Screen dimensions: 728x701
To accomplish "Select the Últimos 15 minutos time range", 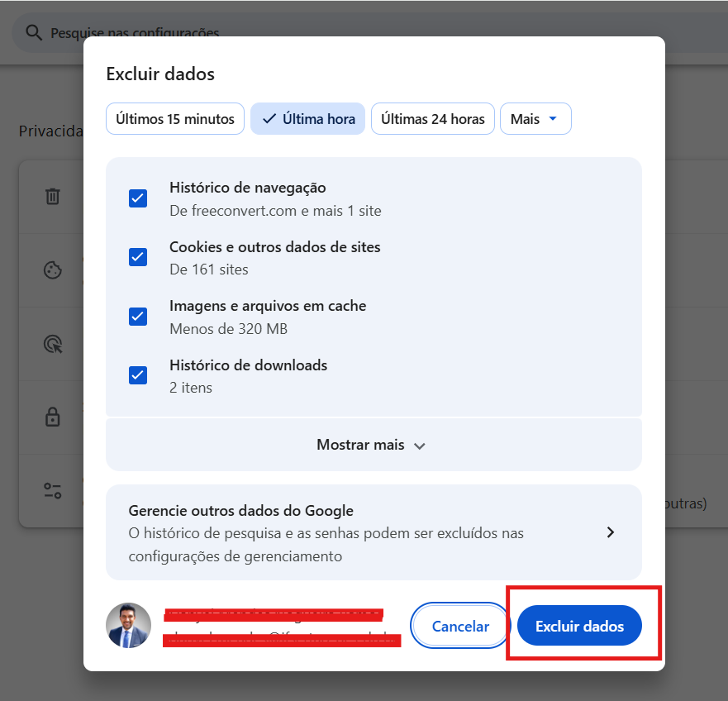I will [174, 118].
